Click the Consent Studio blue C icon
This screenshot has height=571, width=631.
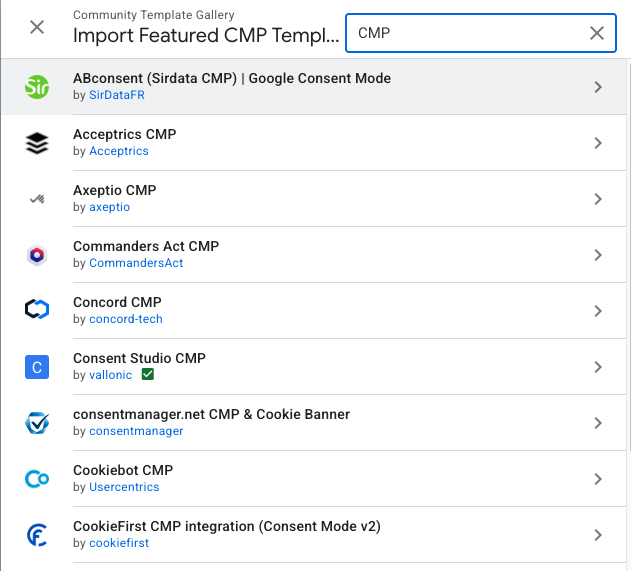(x=37, y=367)
